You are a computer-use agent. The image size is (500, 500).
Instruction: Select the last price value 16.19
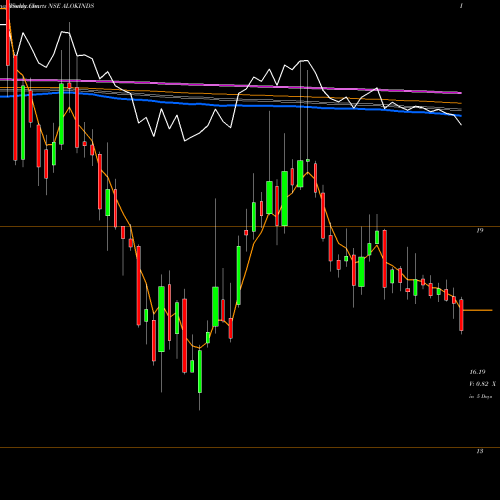477,372
